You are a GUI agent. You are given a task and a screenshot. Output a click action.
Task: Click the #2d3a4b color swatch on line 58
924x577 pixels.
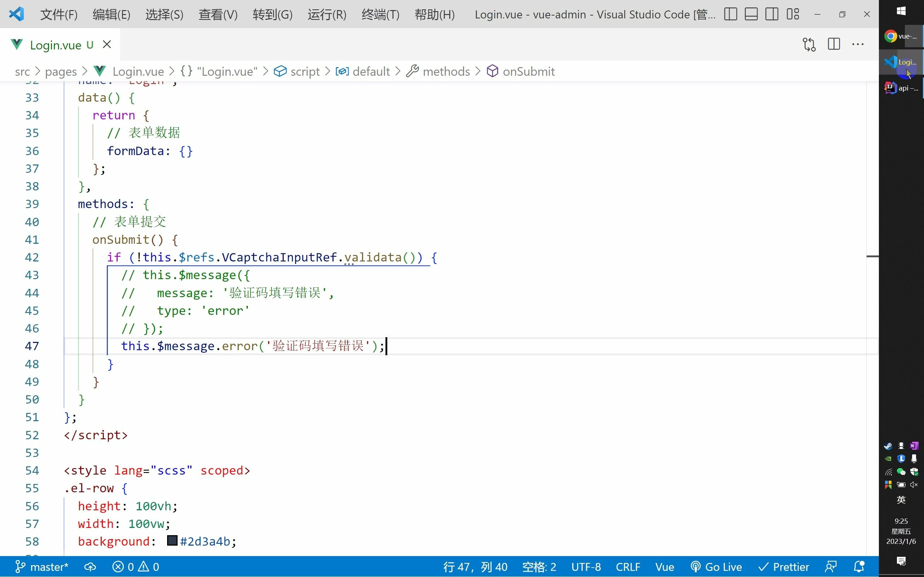pyautogui.click(x=172, y=541)
